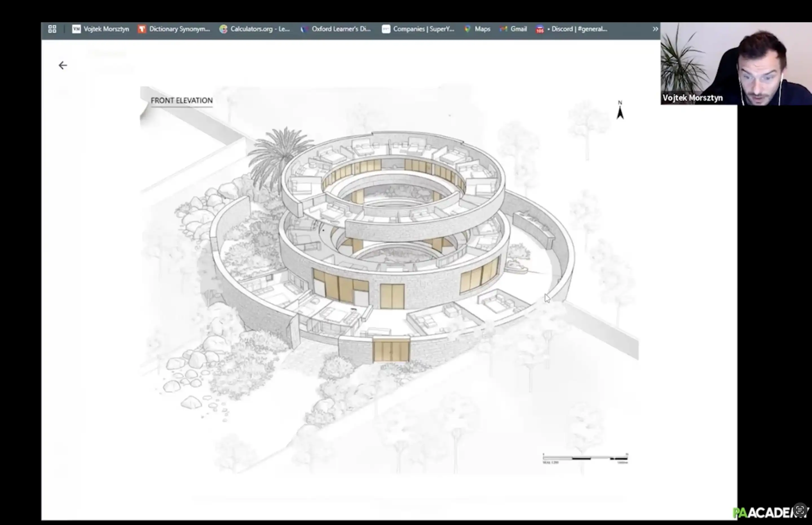812x525 pixels.
Task: Click the live text scan icon
Action: coord(800,510)
